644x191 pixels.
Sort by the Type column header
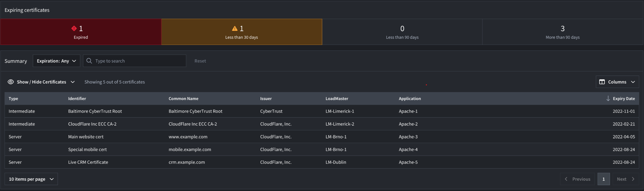tap(13, 99)
